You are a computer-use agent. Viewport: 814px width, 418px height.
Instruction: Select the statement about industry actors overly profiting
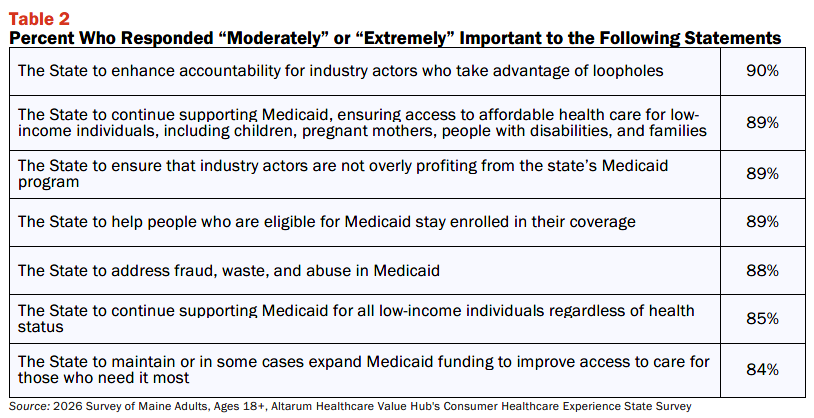pyautogui.click(x=343, y=173)
